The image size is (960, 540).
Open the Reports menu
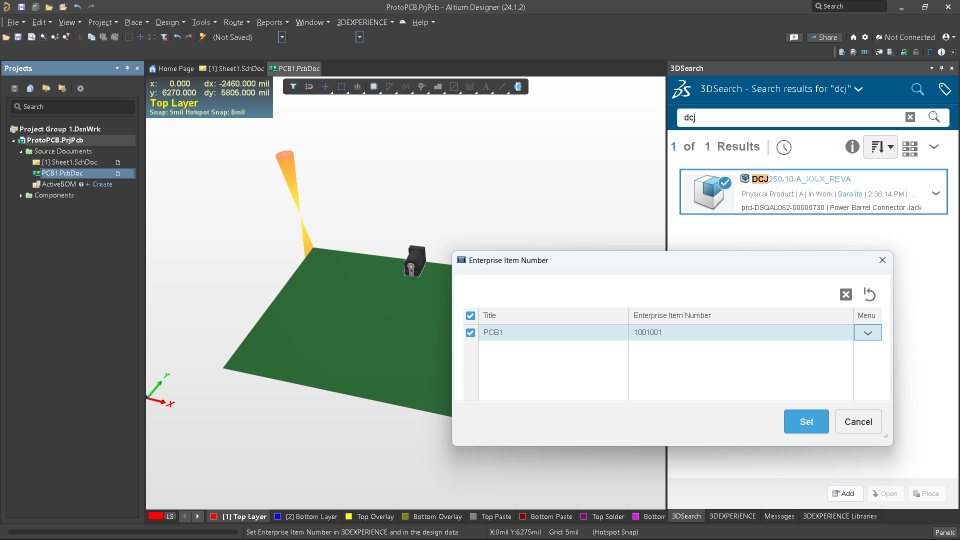coord(272,22)
